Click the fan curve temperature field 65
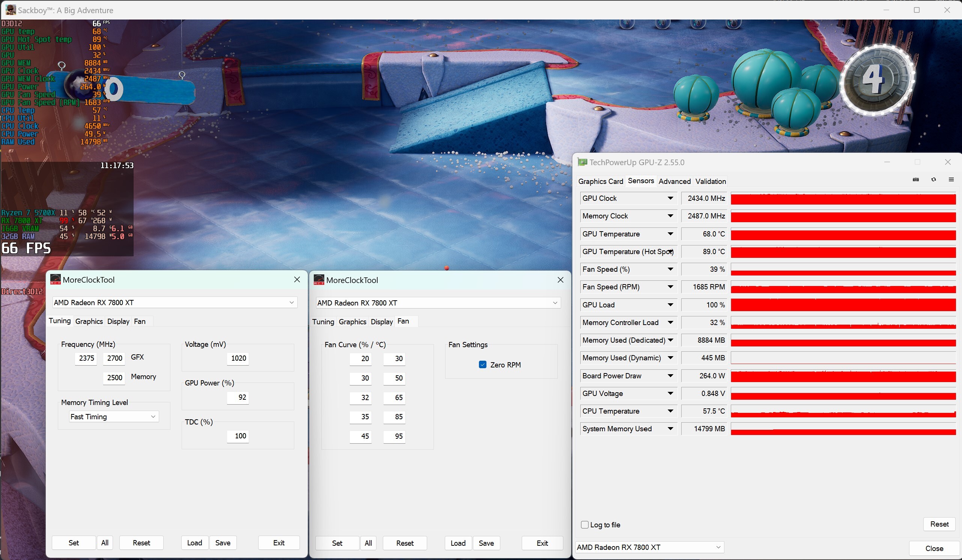This screenshot has width=962, height=560. 394,397
